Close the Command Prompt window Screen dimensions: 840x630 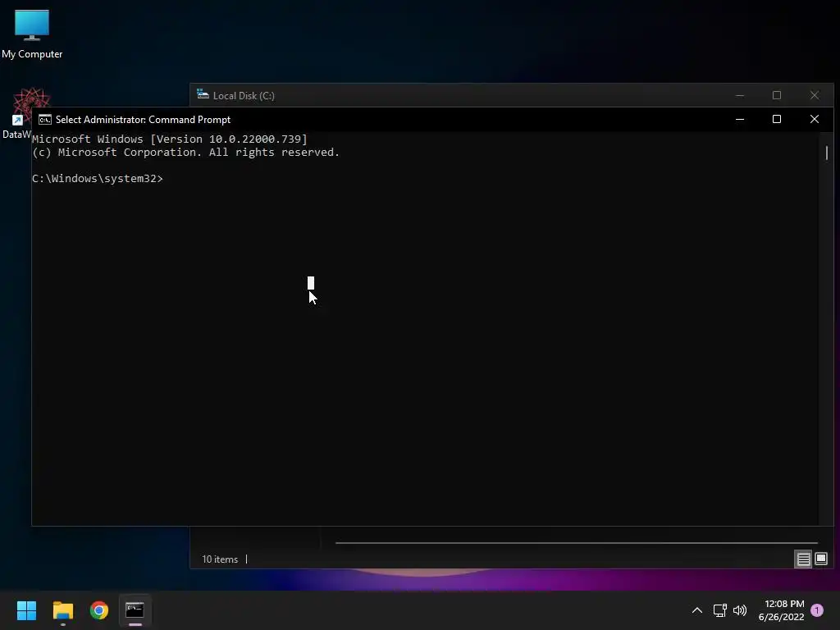click(815, 119)
